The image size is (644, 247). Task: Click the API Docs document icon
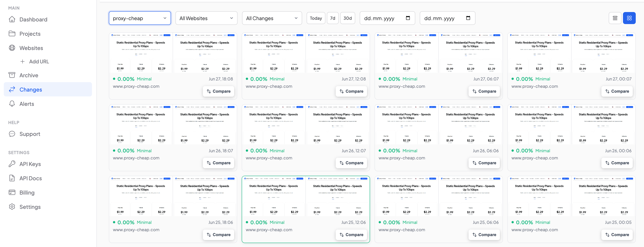coord(12,178)
